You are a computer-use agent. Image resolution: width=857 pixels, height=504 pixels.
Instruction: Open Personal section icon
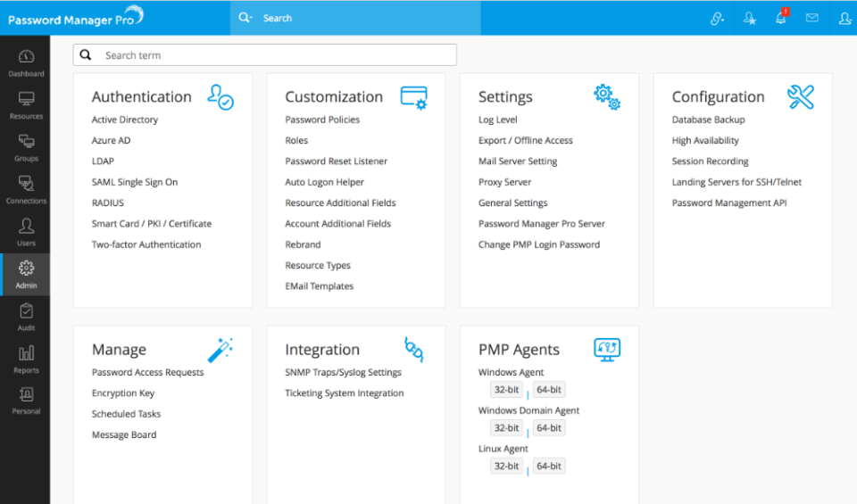26,394
